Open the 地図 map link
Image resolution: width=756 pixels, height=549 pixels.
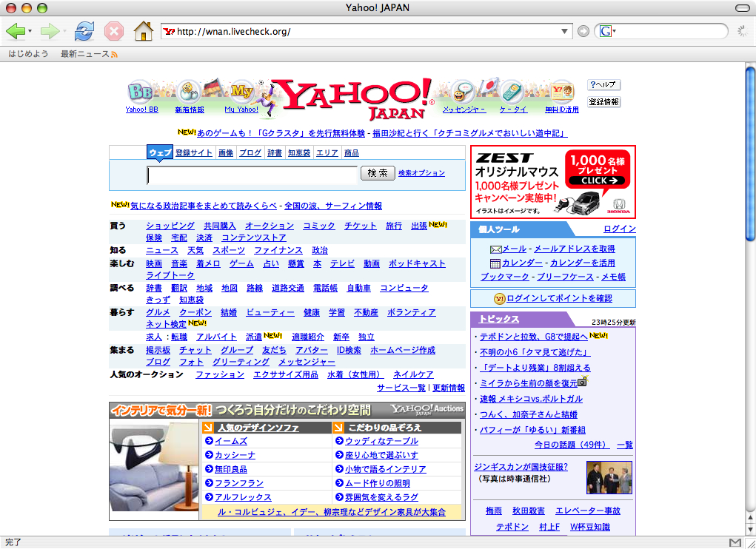[x=230, y=288]
